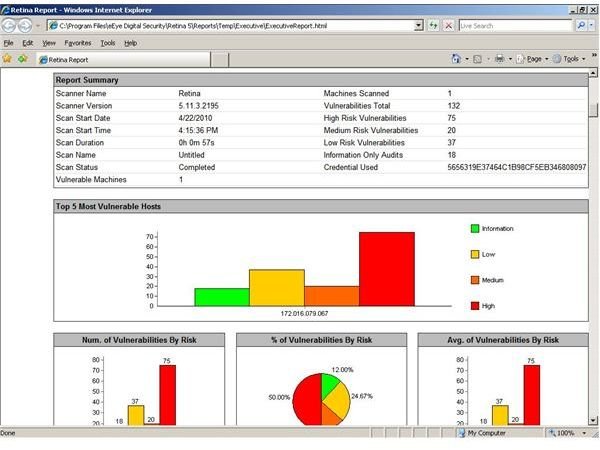This screenshot has width=600, height=450.
Task: Click Num. of Vulnerabilities By Risk header
Action: (x=139, y=340)
